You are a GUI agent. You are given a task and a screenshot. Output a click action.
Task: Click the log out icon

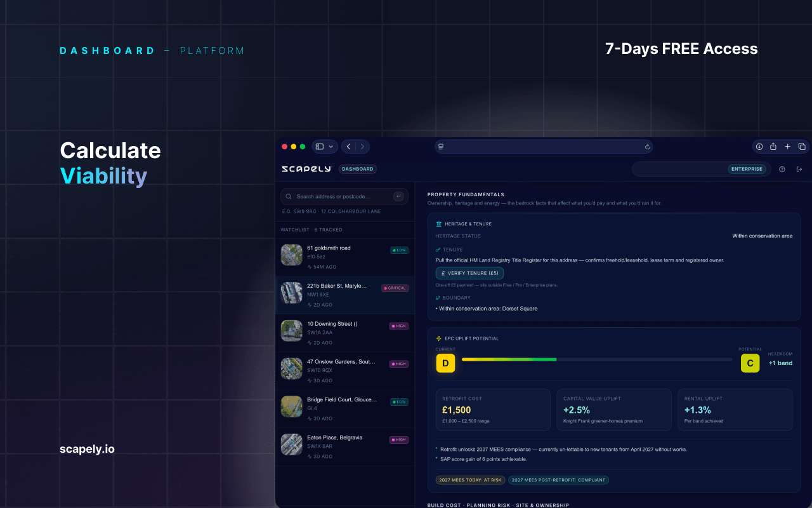[x=799, y=169]
